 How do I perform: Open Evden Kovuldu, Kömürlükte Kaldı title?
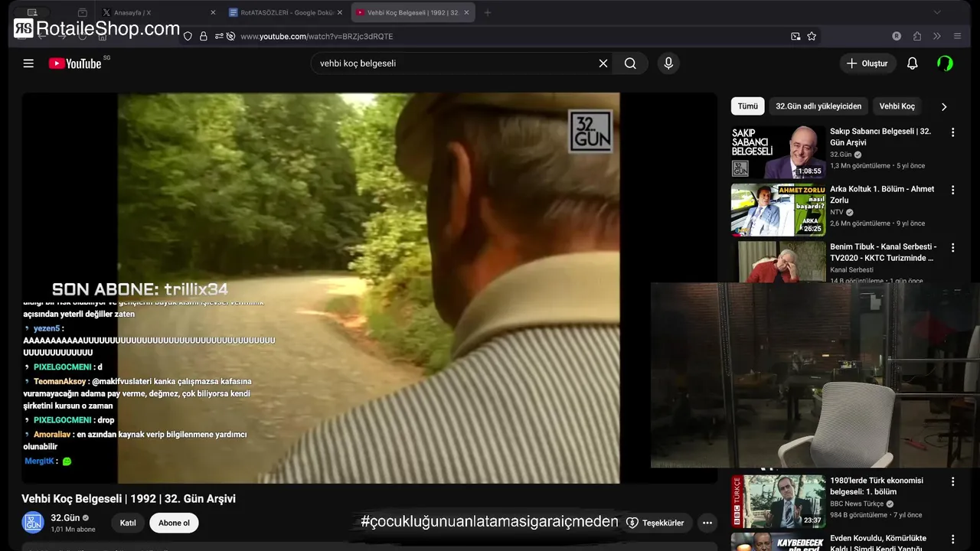pos(878,543)
